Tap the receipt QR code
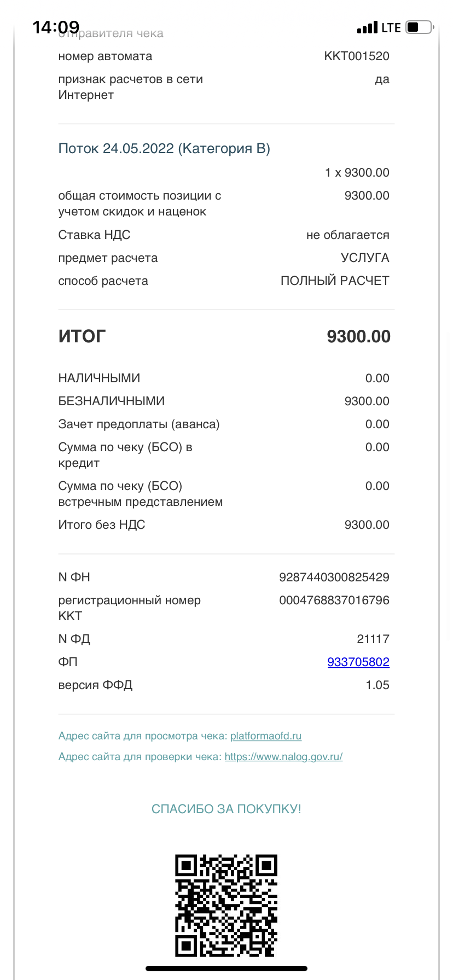The height and width of the screenshot is (980, 453). (x=226, y=905)
